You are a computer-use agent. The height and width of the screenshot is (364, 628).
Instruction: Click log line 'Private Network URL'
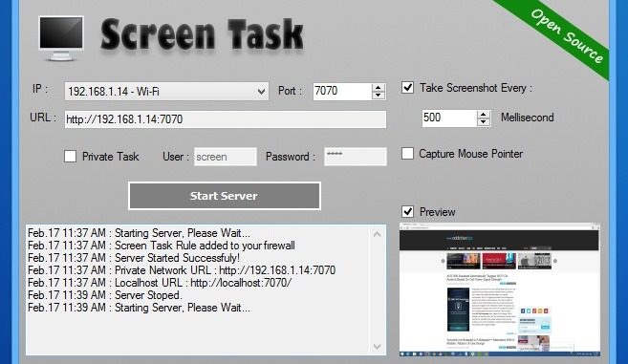182,270
